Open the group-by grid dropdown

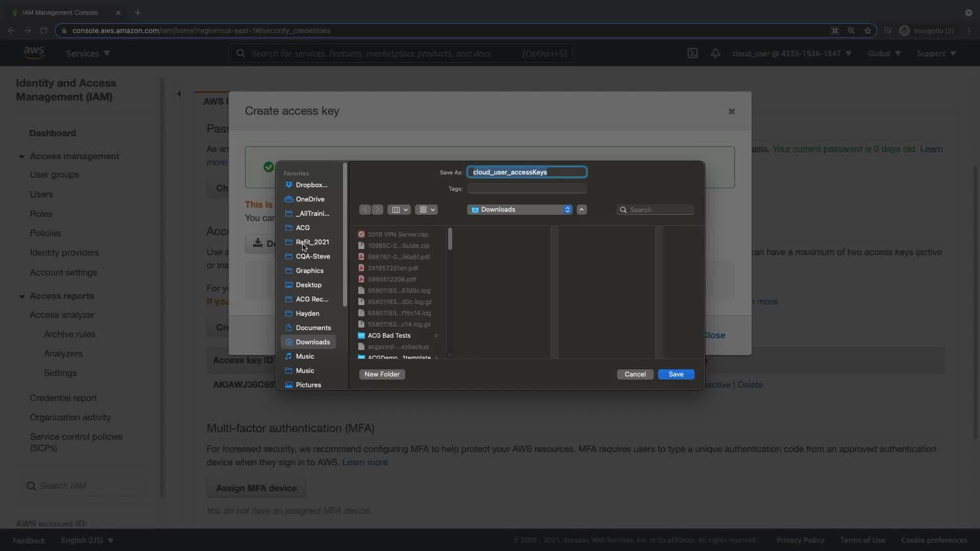tap(427, 210)
